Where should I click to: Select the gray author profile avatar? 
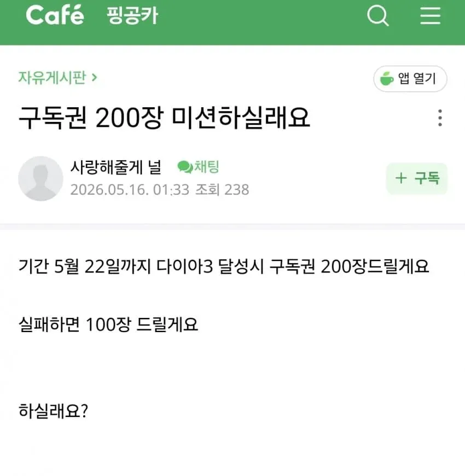tap(40, 178)
